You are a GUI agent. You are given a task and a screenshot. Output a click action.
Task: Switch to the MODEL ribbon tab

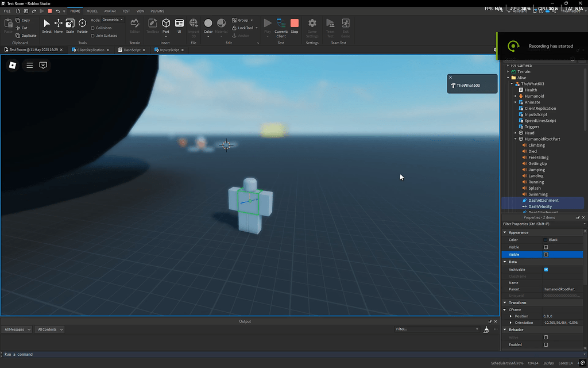tap(92, 10)
